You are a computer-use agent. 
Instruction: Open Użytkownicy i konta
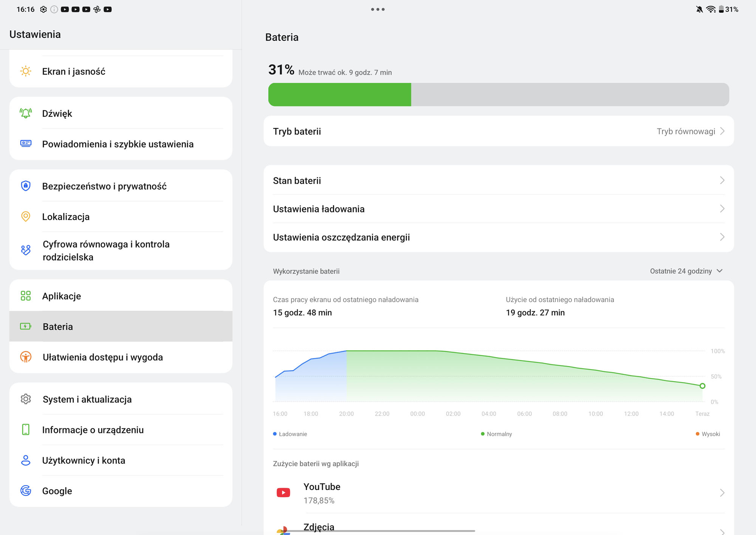coord(121,460)
